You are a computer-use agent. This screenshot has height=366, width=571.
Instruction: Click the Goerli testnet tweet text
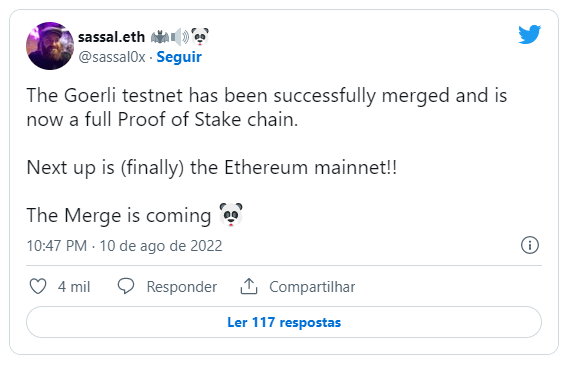(x=267, y=107)
